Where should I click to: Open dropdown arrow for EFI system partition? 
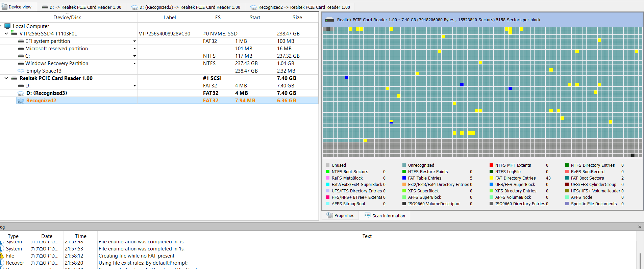point(134,41)
